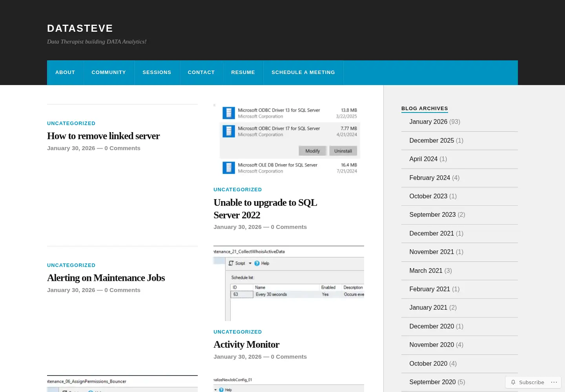The image size is (565, 392).
Task: Open the December 2025 archive
Action: [432, 140]
